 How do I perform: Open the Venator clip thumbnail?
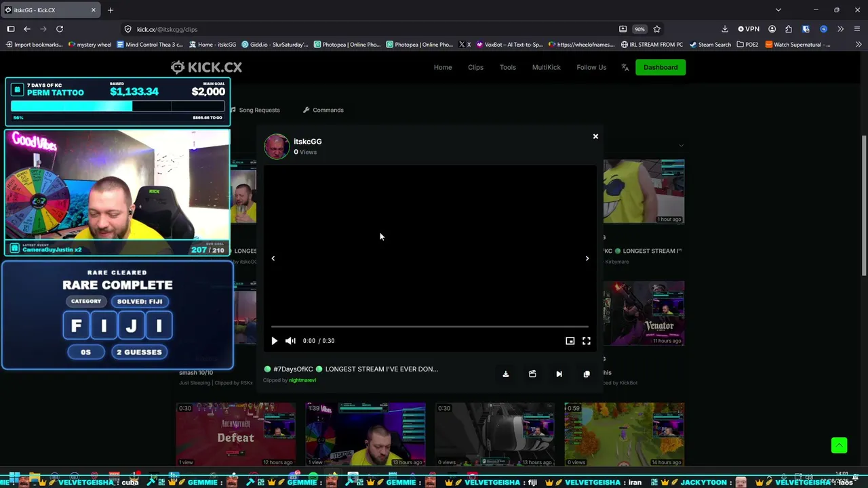[644, 313]
